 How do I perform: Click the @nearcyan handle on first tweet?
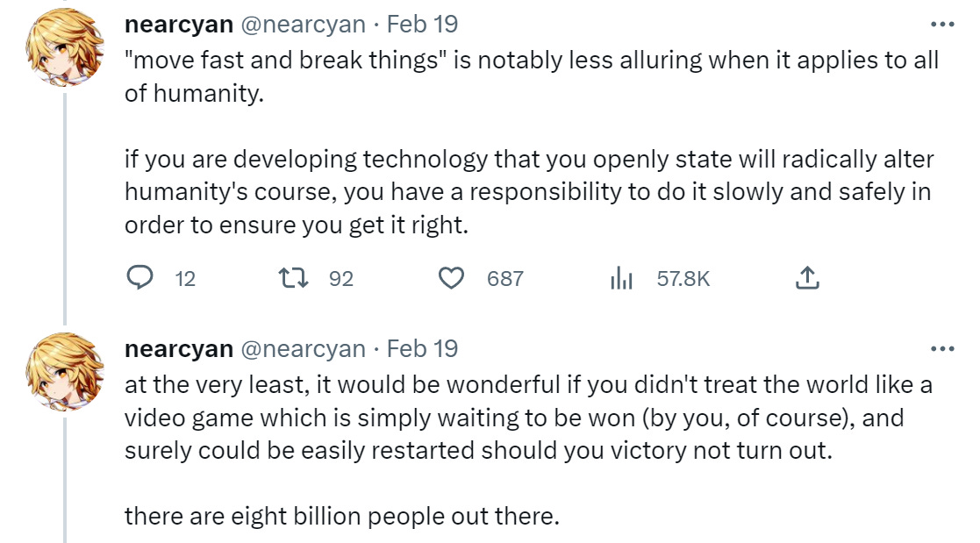coord(303,25)
